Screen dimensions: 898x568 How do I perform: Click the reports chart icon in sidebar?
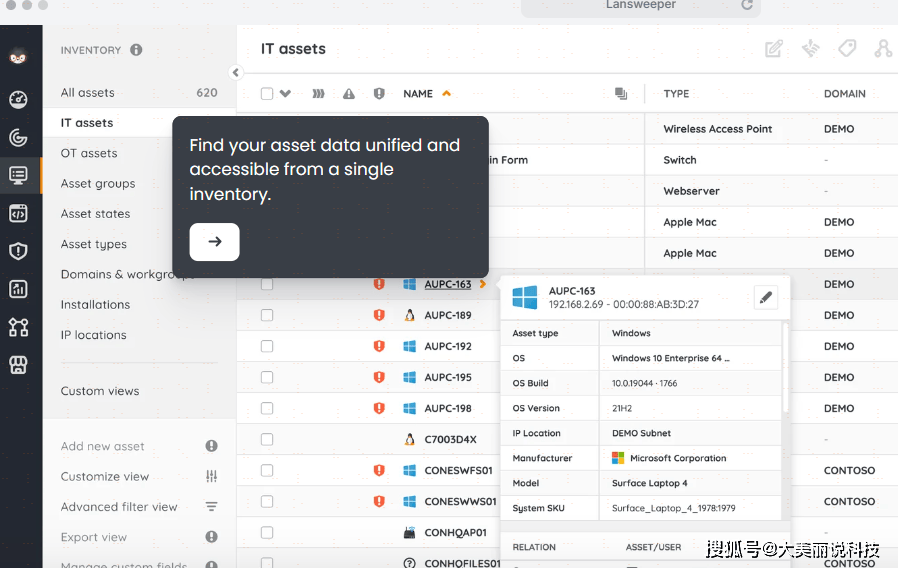[x=18, y=289]
